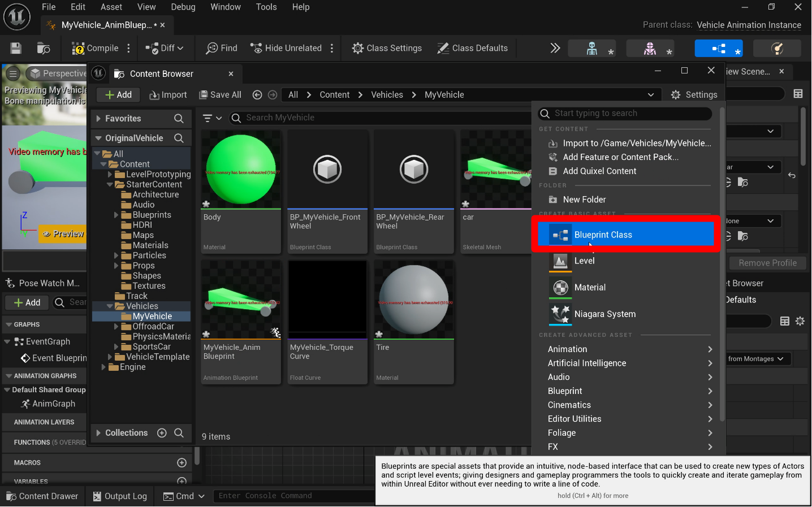812x507 pixels.
Task: Open the Debug menu
Action: pyautogui.click(x=183, y=7)
